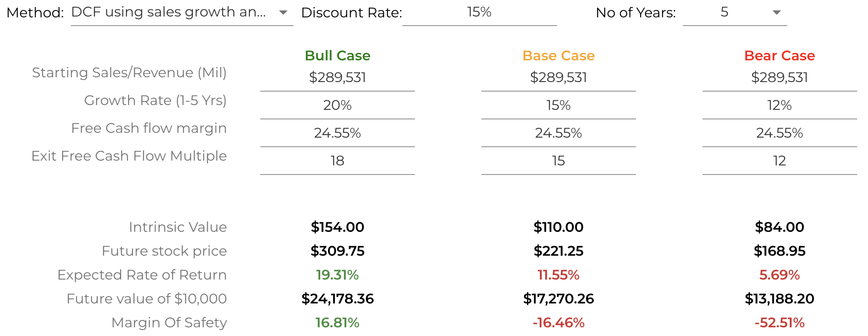
Task: Click the Bull Case column header
Action: 337,56
